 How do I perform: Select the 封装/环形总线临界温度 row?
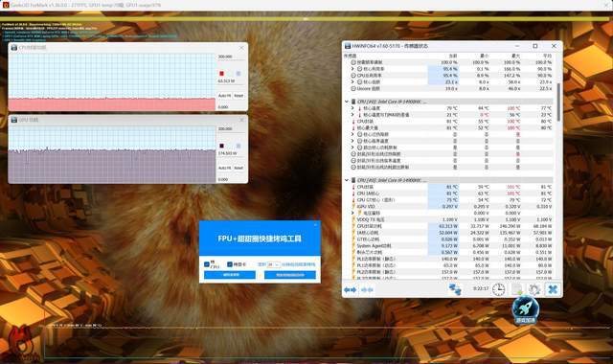[448, 161]
